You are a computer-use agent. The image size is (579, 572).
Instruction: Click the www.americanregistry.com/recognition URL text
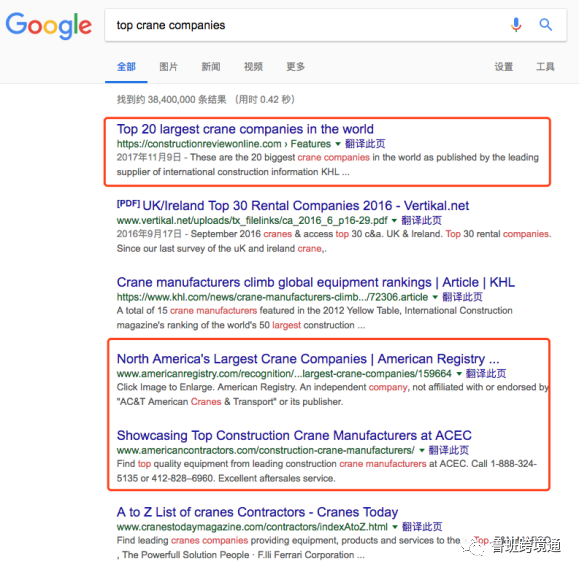284,374
